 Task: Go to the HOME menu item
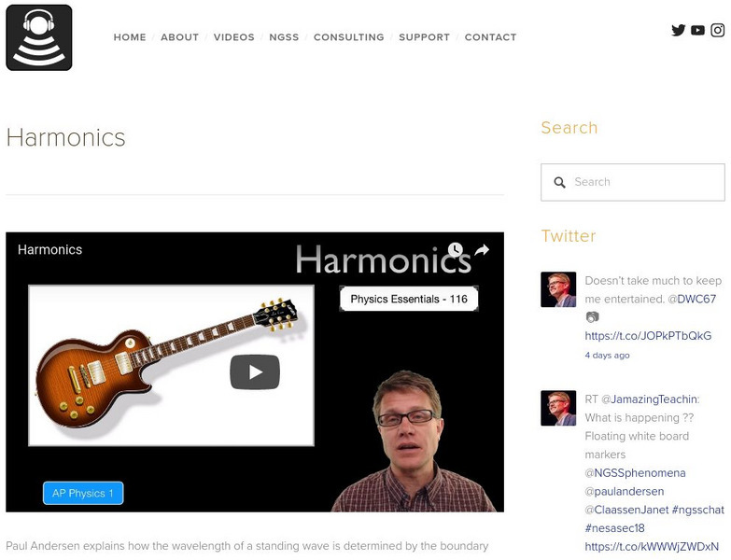coord(130,37)
